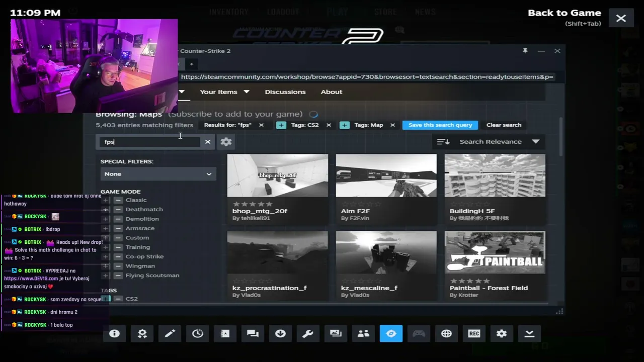This screenshot has width=644, height=362.
Task: Open the downloads icon in the overlay toolbar
Action: click(x=281, y=333)
